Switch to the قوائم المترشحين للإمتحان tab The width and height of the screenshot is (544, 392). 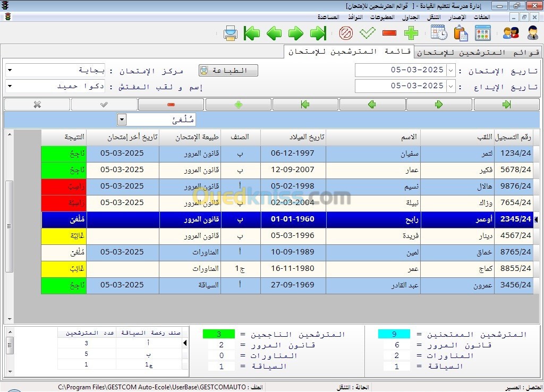[478, 53]
